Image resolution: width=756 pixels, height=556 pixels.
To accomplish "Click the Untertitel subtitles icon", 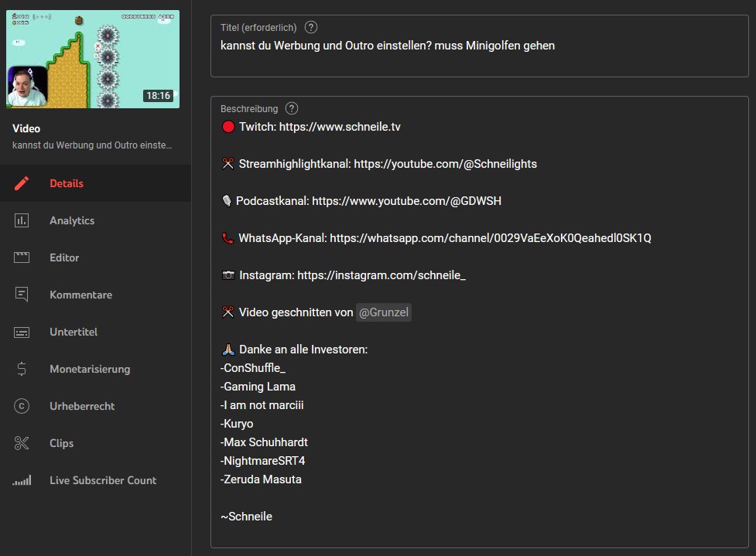I will tap(22, 332).
